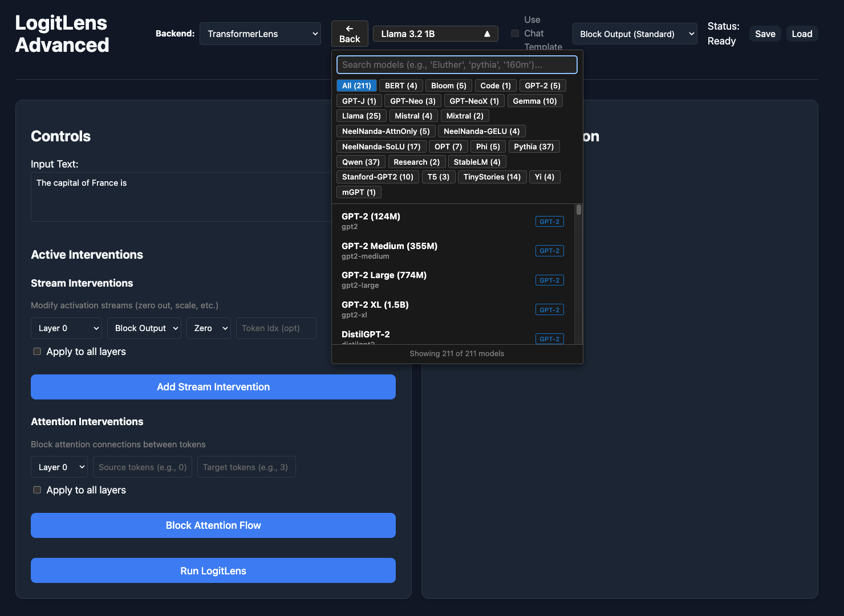The image size is (844, 616).
Task: Click the Token Idx (opt) field
Action: (x=276, y=328)
